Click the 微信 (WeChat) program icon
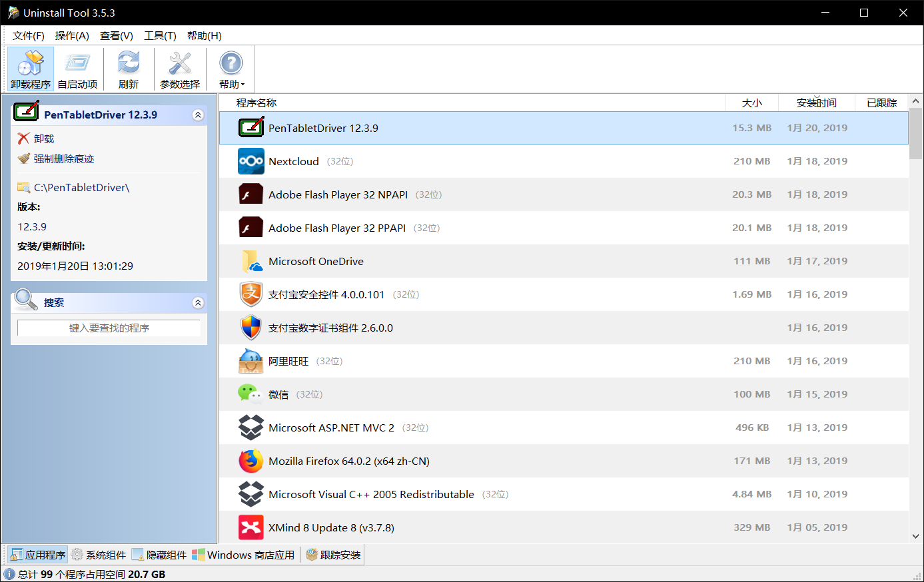This screenshot has width=924, height=582. pyautogui.click(x=251, y=394)
